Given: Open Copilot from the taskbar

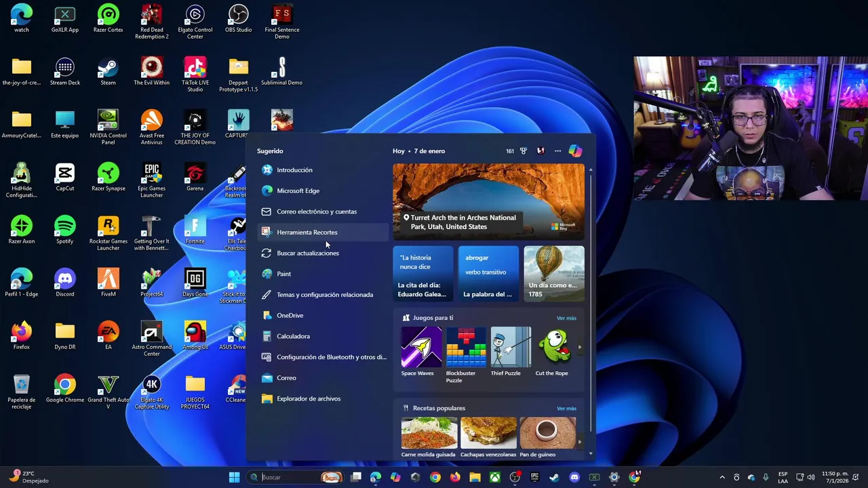Looking at the screenshot, I should point(395,477).
